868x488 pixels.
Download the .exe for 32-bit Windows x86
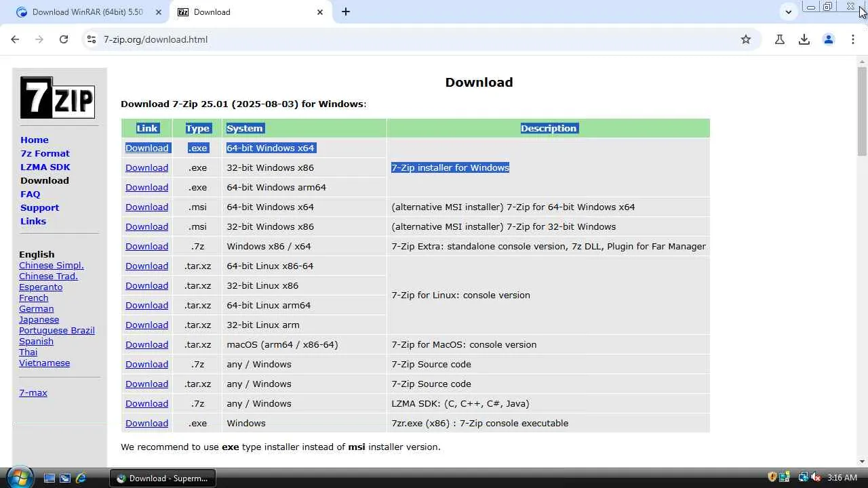[146, 167]
